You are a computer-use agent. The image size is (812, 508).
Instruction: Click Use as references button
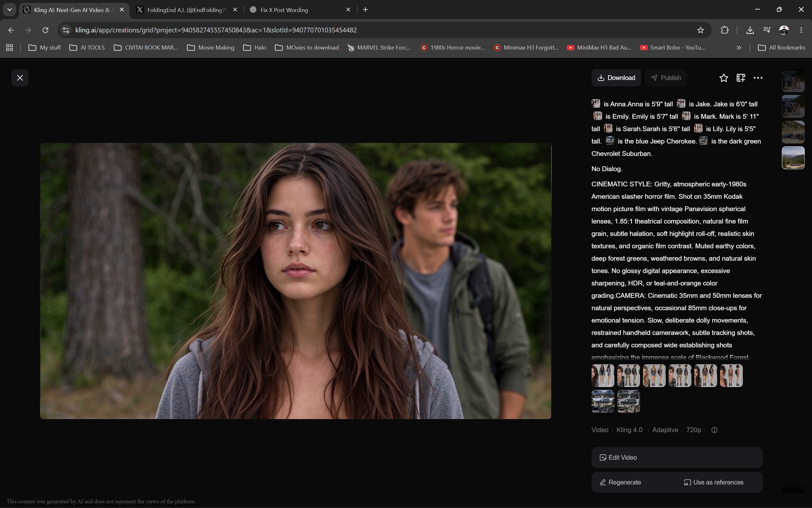pyautogui.click(x=714, y=483)
